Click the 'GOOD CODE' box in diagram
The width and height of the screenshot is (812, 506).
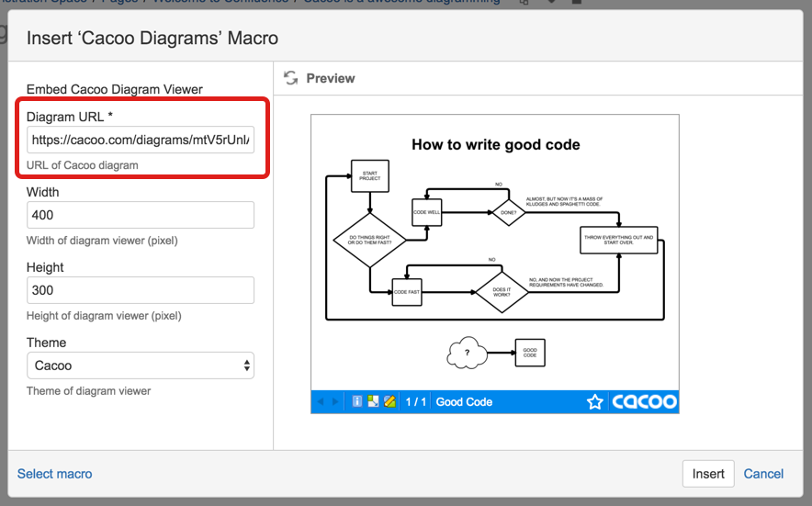pos(530,353)
